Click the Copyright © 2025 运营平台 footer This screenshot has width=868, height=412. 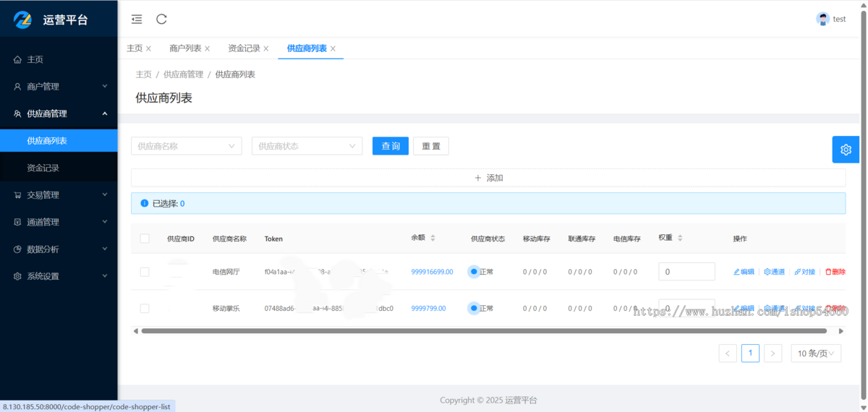pos(488,400)
